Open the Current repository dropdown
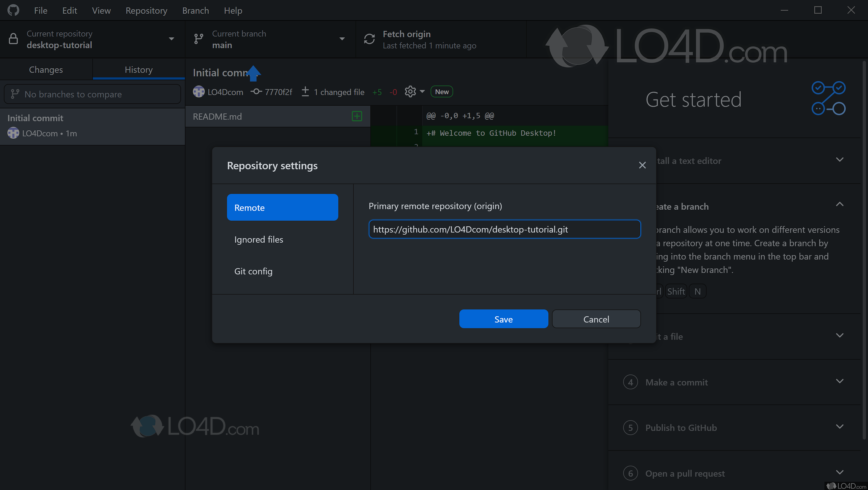This screenshot has height=490, width=868. point(172,38)
